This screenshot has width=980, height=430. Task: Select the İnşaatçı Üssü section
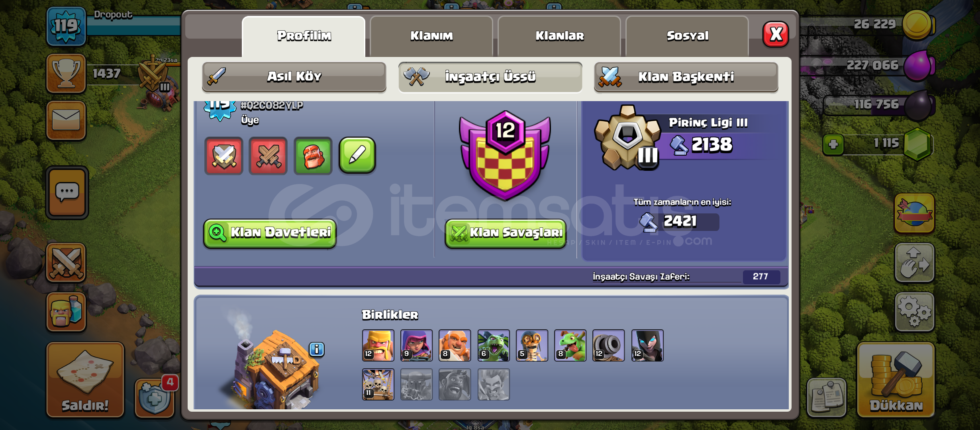click(490, 77)
